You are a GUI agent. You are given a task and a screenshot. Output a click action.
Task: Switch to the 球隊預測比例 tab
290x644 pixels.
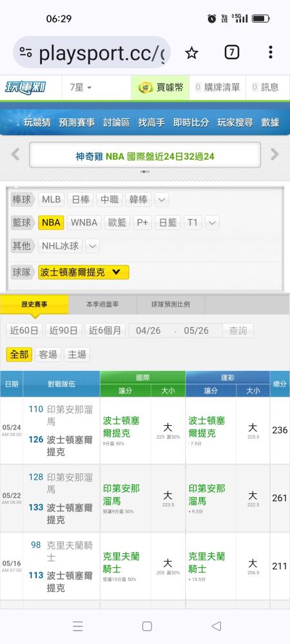pyautogui.click(x=171, y=305)
